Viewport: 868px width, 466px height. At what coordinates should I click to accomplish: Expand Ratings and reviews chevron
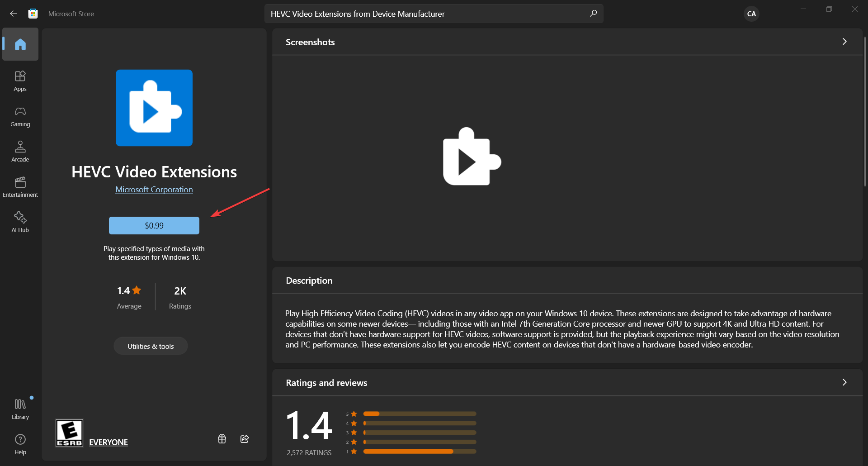(x=844, y=382)
